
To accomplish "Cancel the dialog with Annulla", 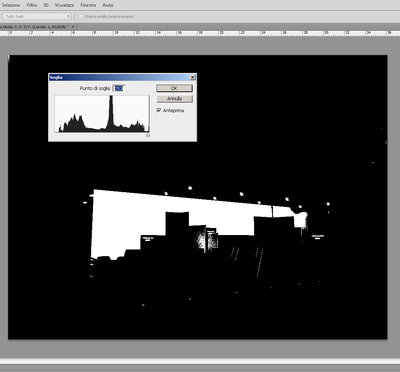I will [x=174, y=99].
